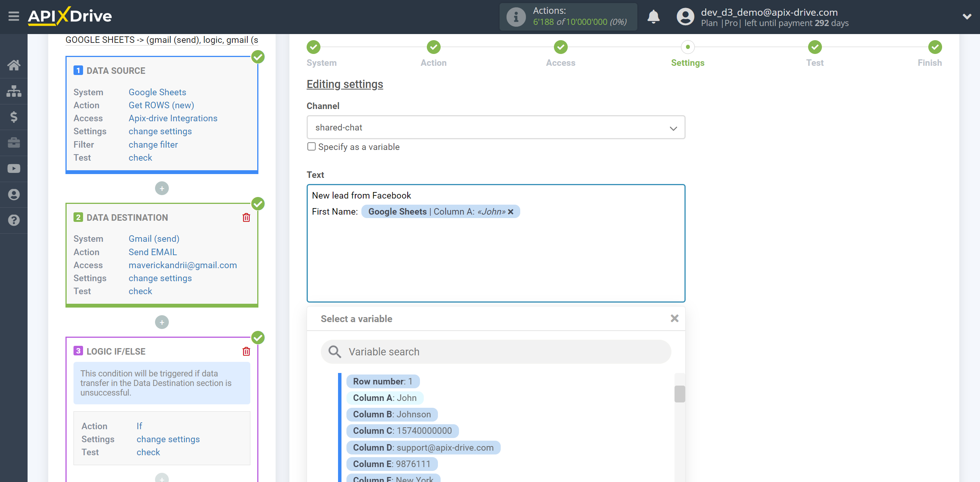
Task: Click the connection title text
Action: pos(162,40)
